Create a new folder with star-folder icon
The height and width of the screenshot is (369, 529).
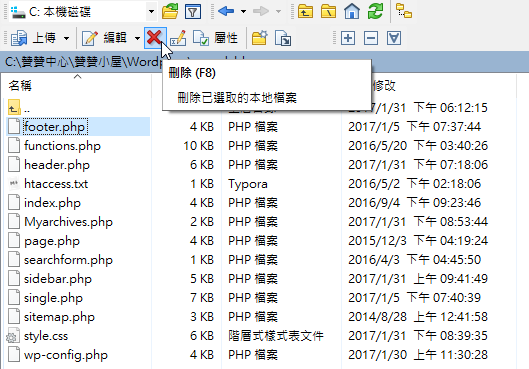pyautogui.click(x=260, y=38)
